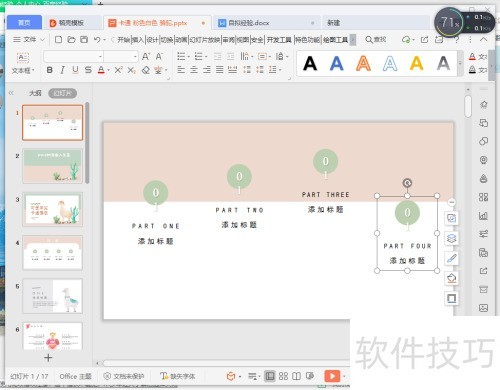Click the clear formatting eraser icon

tap(145, 70)
